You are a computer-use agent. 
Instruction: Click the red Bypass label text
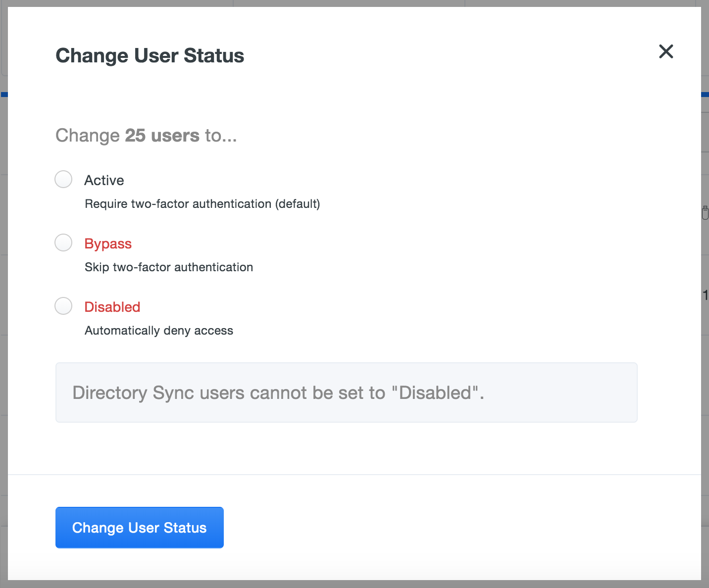[x=107, y=244]
